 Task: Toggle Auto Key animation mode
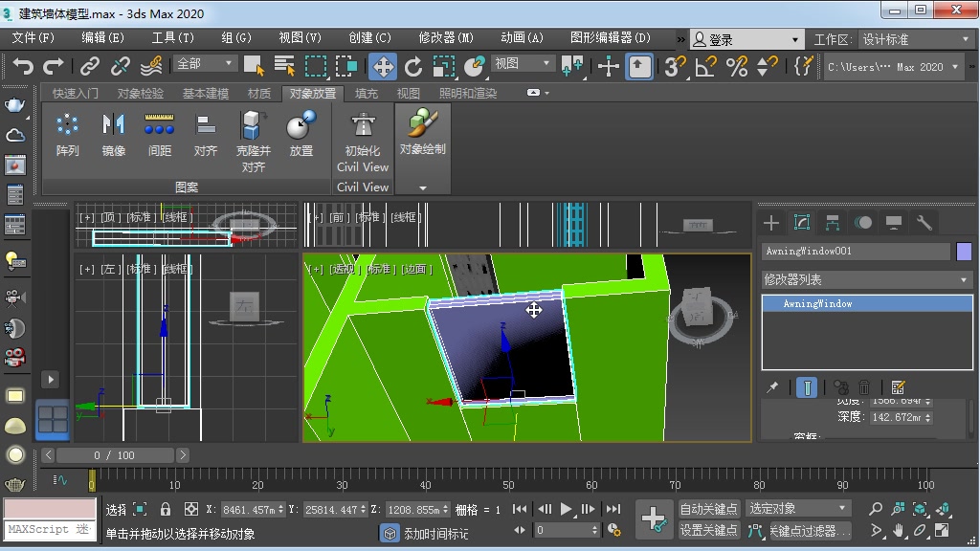click(x=709, y=508)
